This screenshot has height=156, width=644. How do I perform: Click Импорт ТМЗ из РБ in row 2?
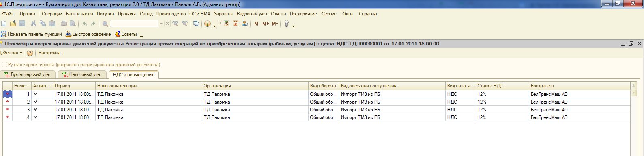click(360, 102)
